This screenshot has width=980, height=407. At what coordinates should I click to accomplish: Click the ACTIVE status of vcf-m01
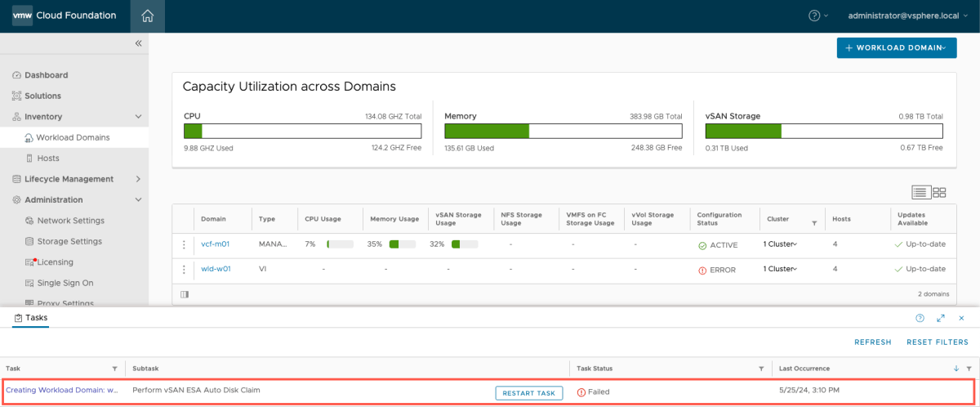(x=718, y=245)
